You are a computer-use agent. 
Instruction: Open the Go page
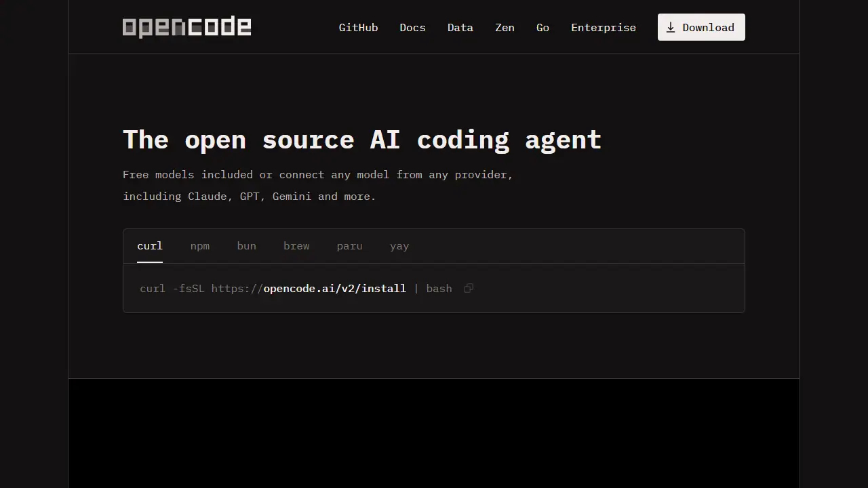[x=542, y=27]
